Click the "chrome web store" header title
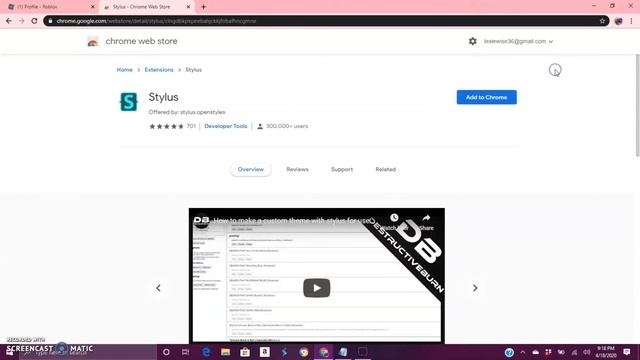640x360 pixels. [141, 41]
